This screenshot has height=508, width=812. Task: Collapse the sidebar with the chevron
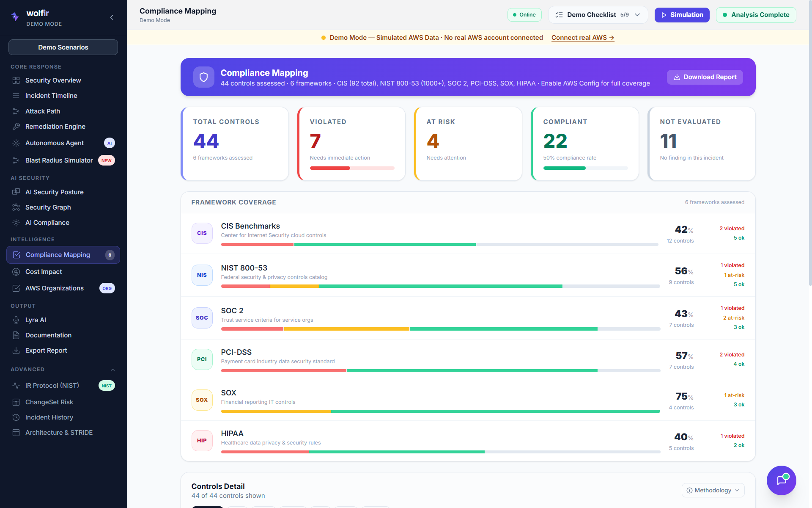tap(112, 17)
